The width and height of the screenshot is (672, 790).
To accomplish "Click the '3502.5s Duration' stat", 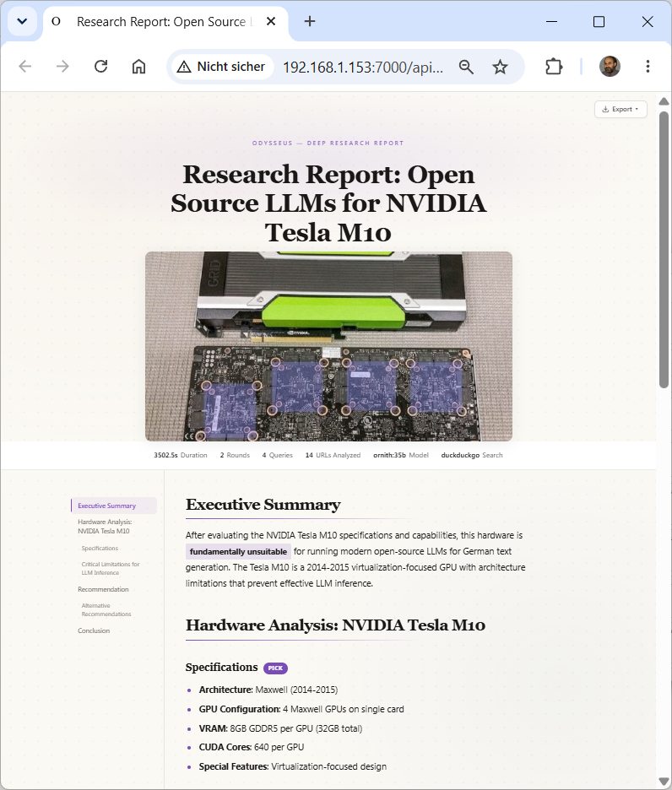I will point(181,455).
